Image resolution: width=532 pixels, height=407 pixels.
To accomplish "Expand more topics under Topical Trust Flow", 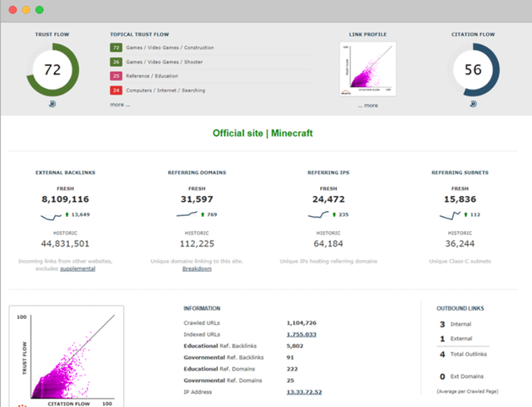I will point(120,105).
